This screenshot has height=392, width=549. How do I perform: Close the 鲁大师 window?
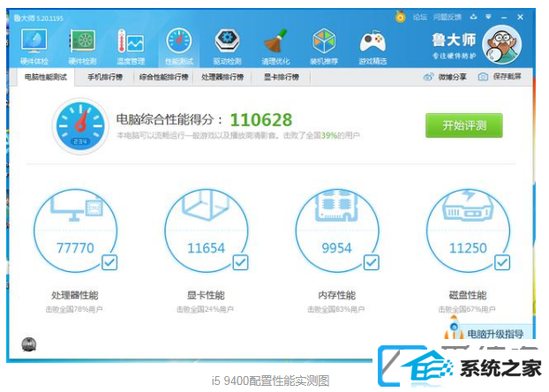pos(520,17)
